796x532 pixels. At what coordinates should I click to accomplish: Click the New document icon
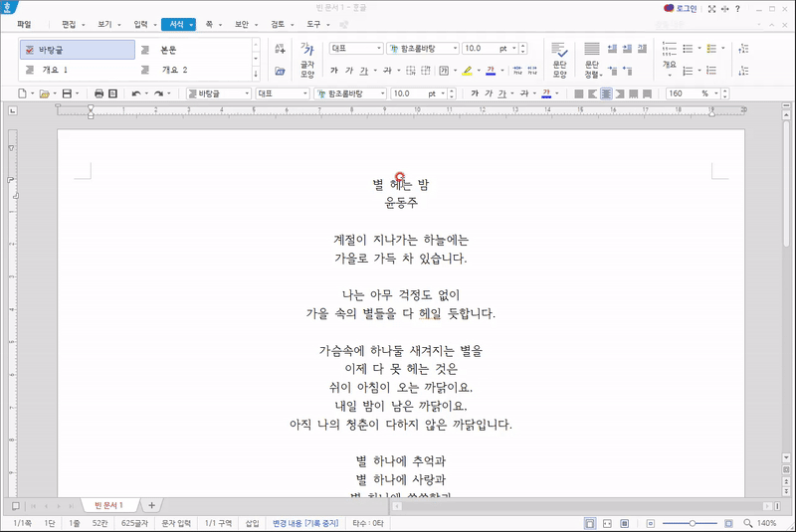22,93
